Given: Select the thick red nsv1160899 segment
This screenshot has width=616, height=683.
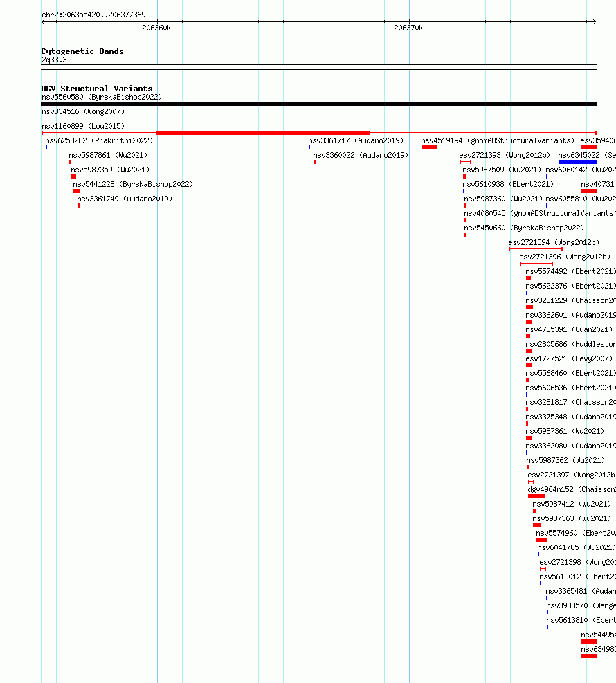Looking at the screenshot, I should click(x=263, y=133).
